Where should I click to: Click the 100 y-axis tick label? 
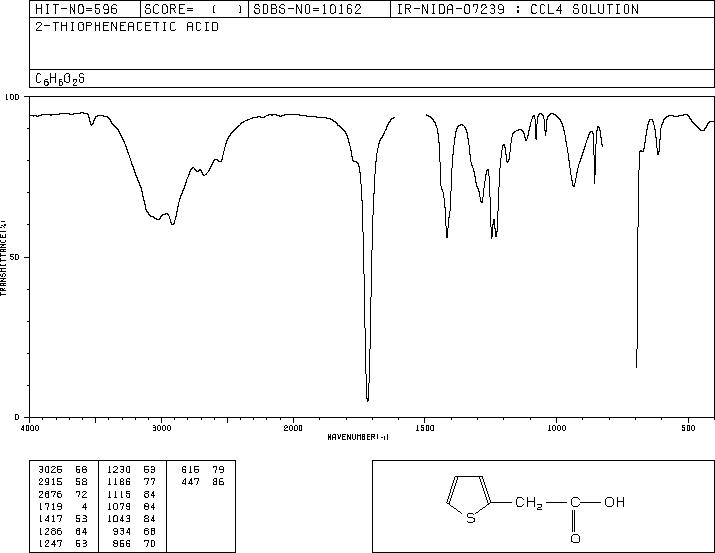click(12, 97)
